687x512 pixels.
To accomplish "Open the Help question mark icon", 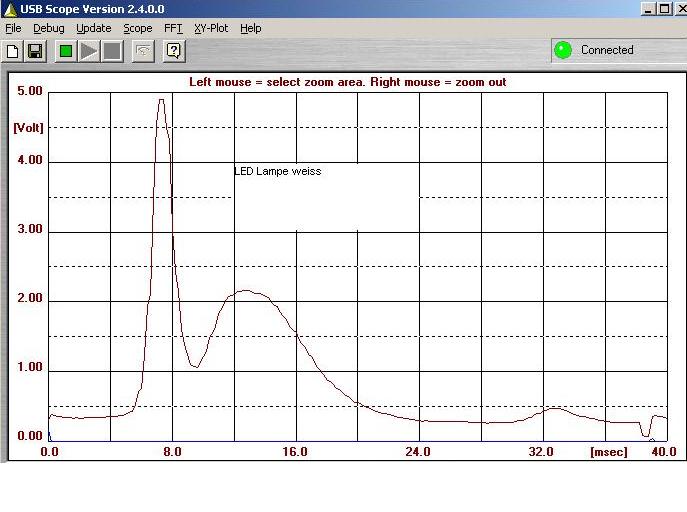I will click(x=174, y=50).
